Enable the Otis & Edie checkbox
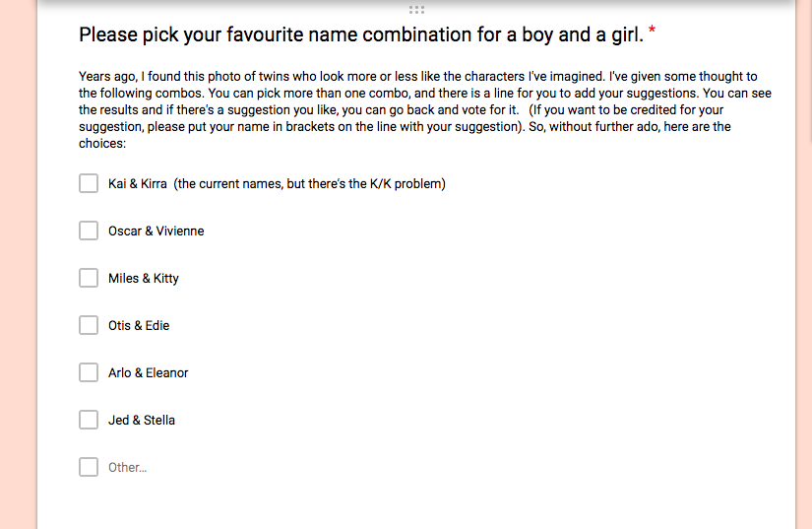812x529 pixels. click(89, 325)
